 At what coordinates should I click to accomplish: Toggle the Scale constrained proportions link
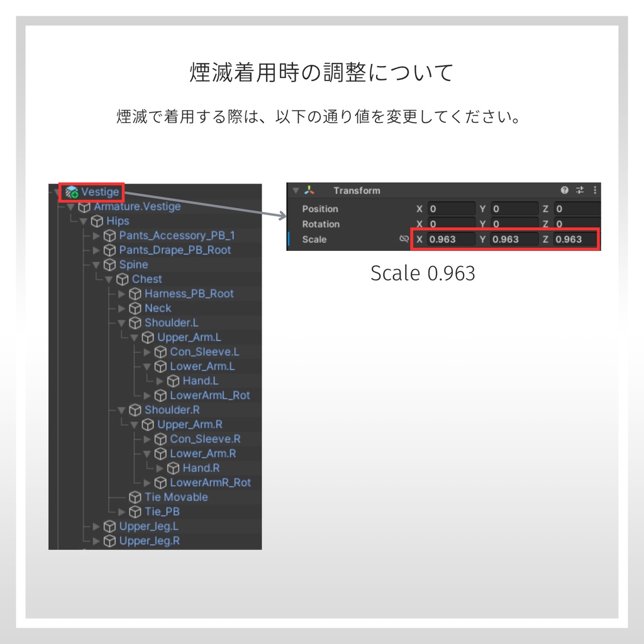(x=404, y=239)
